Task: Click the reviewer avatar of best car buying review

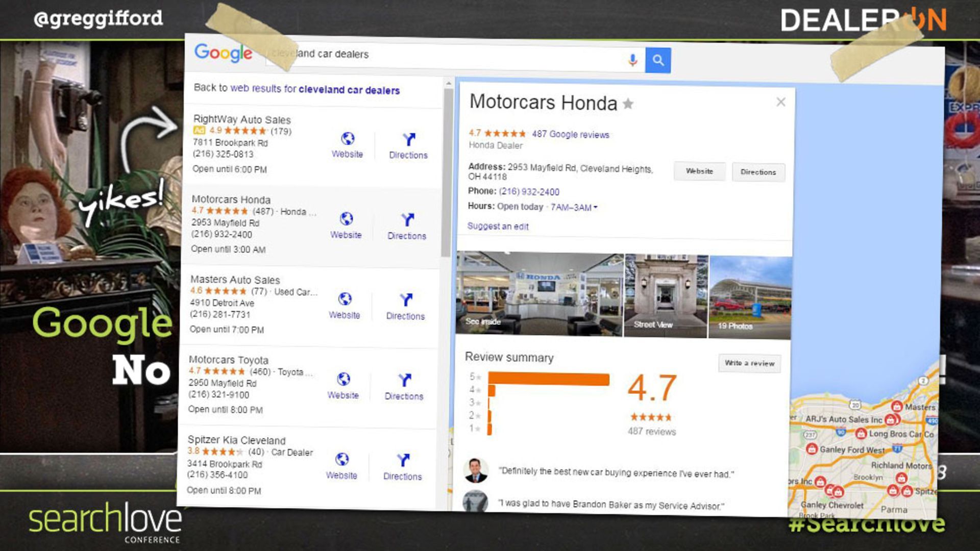Action: click(x=476, y=470)
